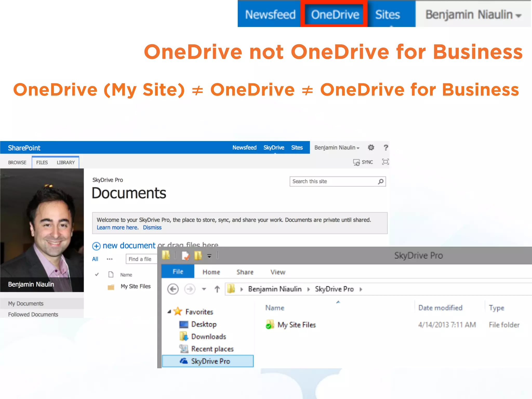
Task: Expand the root chevron in address bar
Action: pos(242,289)
